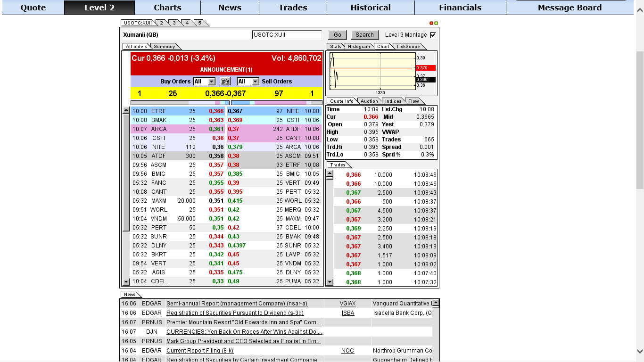The height and width of the screenshot is (362, 644).
Task: Switch to the Summary tab
Action: [164, 46]
